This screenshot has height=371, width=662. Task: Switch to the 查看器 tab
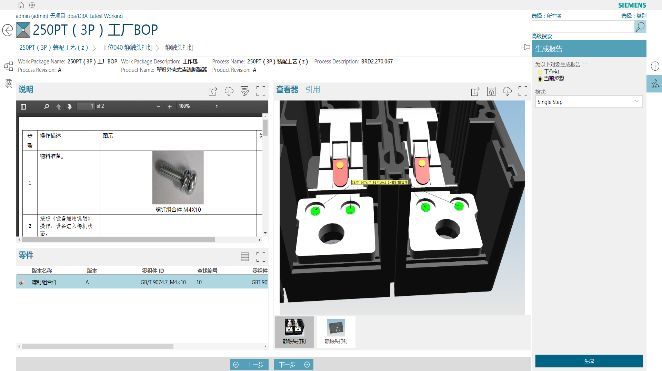[287, 89]
